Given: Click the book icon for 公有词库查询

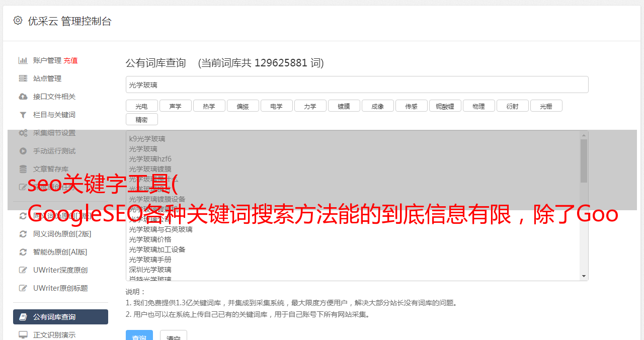Looking at the screenshot, I should (23, 317).
